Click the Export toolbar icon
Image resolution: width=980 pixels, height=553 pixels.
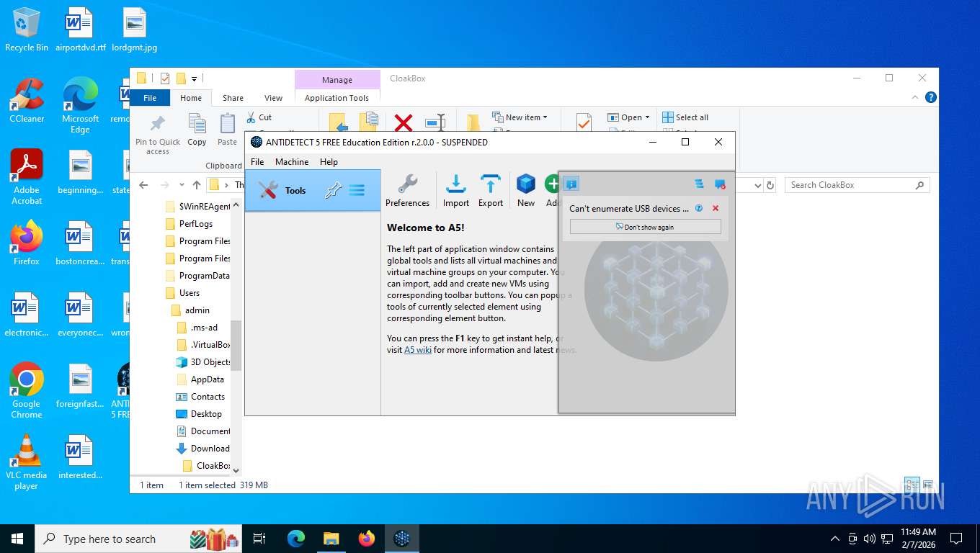pos(491,191)
